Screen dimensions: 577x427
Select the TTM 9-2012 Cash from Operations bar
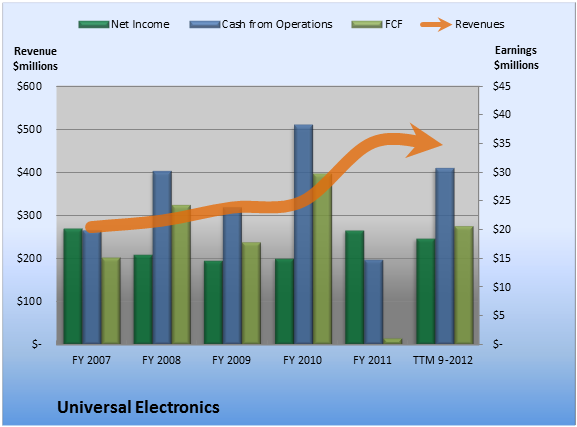click(x=445, y=256)
